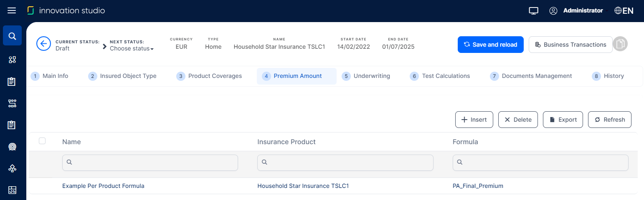Expand the Choose status dropdown

pos(132,49)
